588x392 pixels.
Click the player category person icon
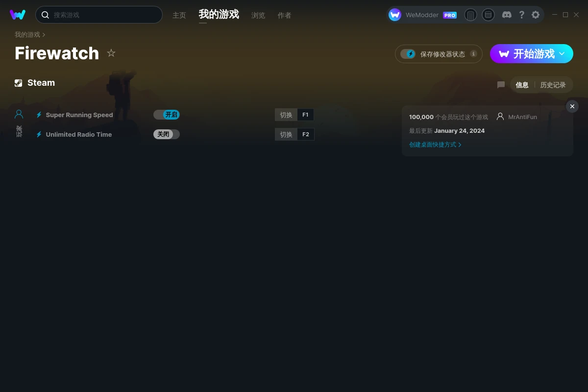click(x=19, y=114)
